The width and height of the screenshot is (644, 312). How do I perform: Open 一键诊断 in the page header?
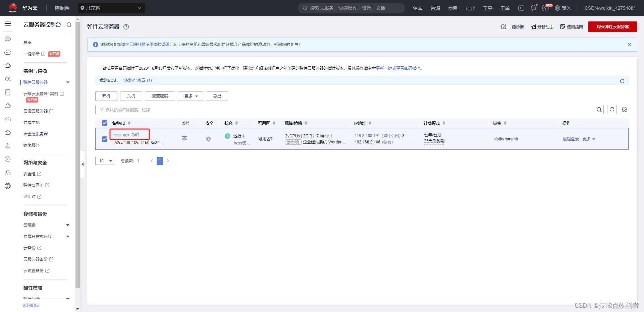coord(513,27)
